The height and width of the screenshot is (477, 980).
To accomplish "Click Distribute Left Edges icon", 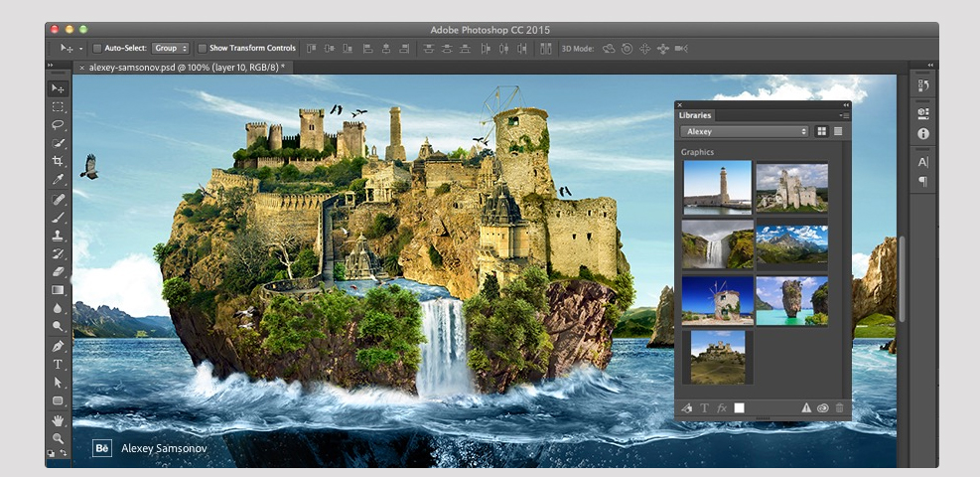I will coord(486,48).
